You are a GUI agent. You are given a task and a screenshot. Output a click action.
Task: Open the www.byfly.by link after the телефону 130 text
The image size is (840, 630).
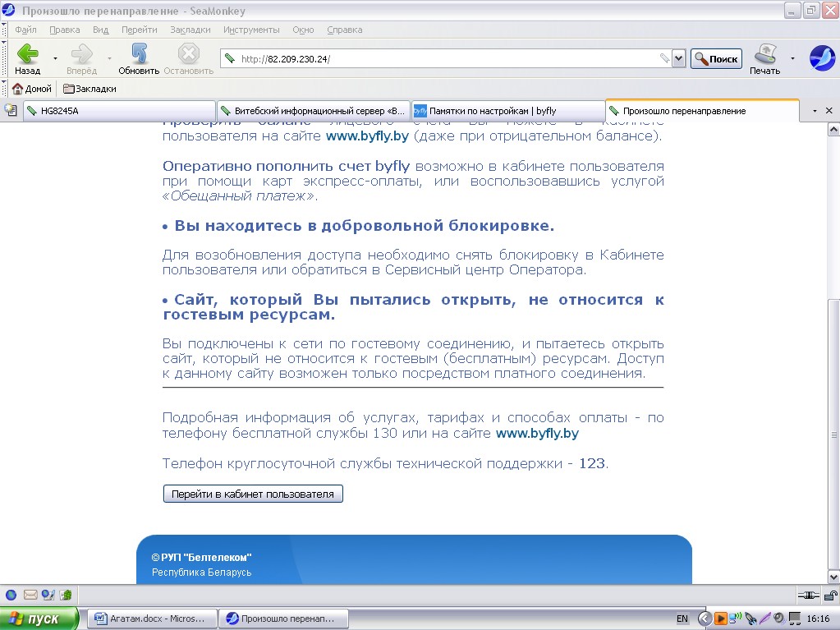pos(537,434)
